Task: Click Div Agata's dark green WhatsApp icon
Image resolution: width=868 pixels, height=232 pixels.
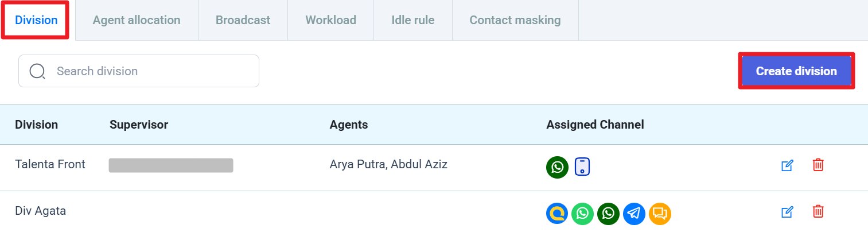Action: (608, 214)
